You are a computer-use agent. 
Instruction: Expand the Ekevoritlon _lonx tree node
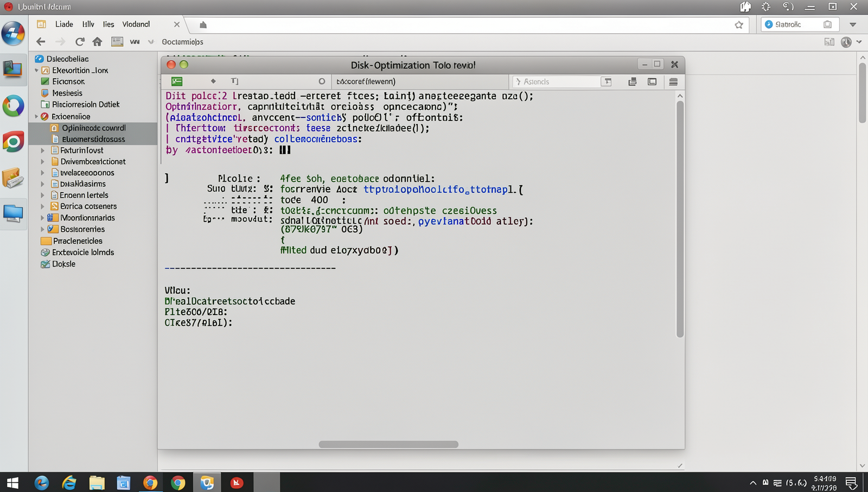(x=36, y=71)
